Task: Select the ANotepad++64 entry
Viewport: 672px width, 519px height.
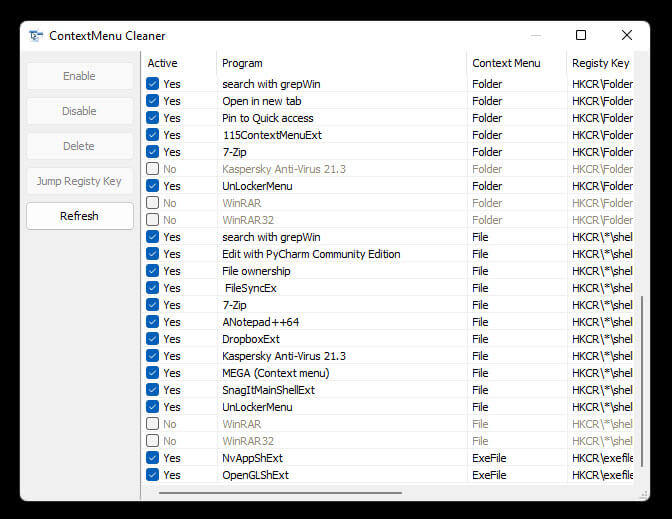Action: click(261, 322)
